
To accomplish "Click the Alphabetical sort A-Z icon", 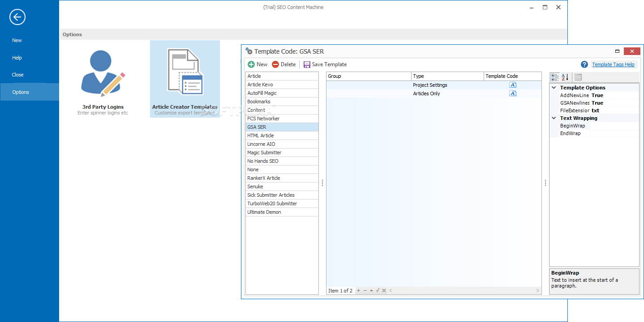I will click(x=565, y=77).
